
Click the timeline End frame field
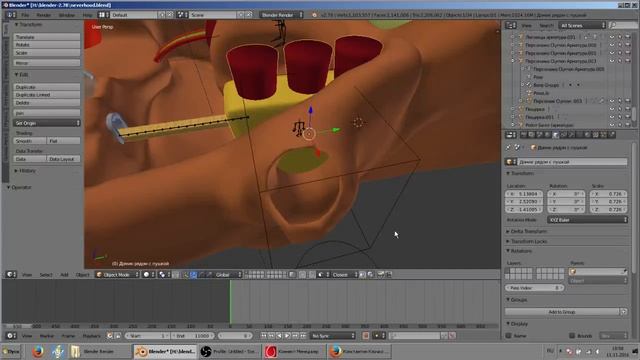pyautogui.click(x=193, y=336)
